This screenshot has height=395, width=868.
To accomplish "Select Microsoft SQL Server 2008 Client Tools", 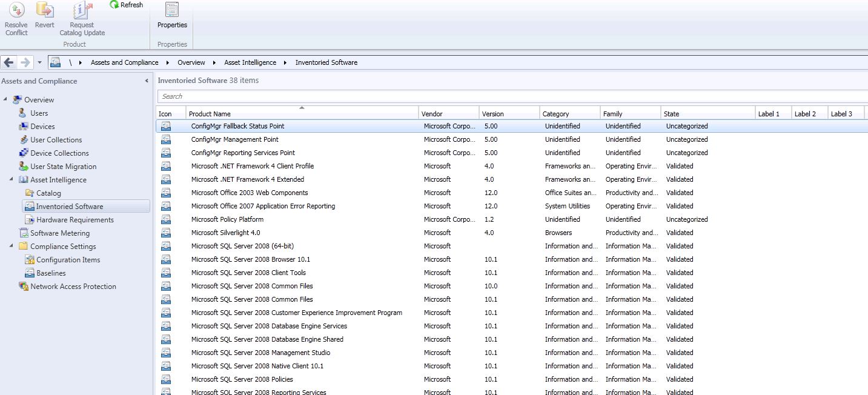I will (512, 273).
